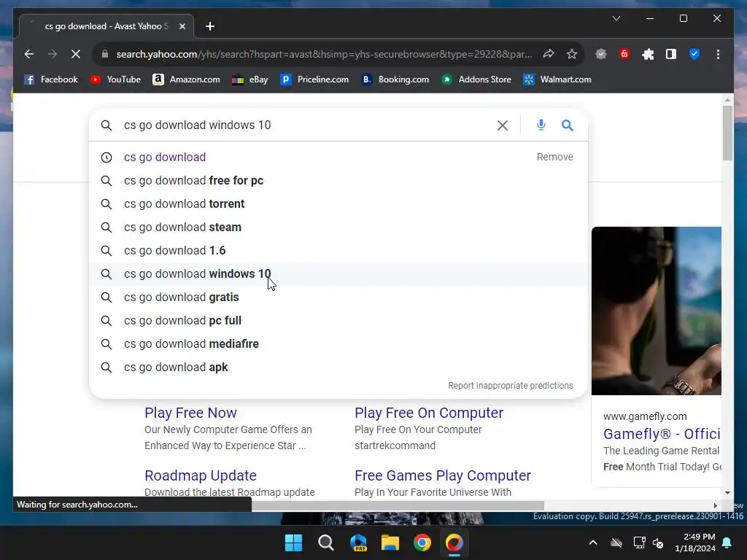
Task: Choose suggestion 'cs go download gratis'
Action: point(338,297)
